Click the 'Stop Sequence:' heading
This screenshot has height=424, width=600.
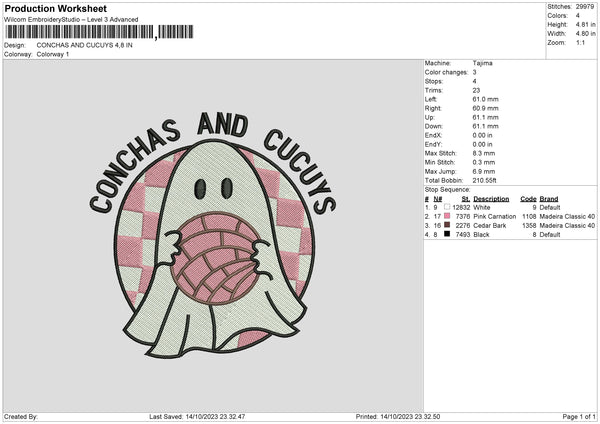point(447,189)
